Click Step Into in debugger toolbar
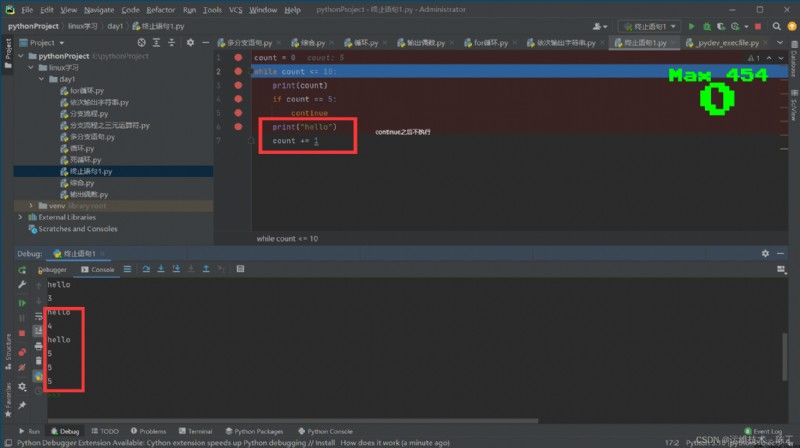The image size is (800, 448). pos(161,269)
